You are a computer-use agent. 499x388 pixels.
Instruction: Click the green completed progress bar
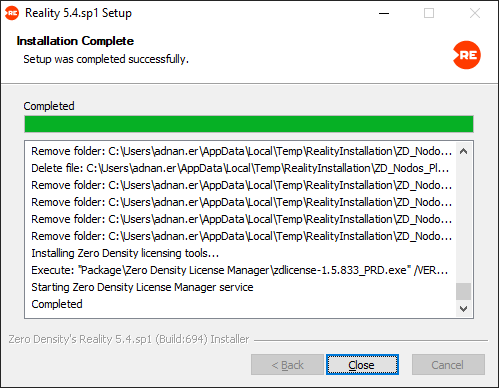pyautogui.click(x=249, y=124)
